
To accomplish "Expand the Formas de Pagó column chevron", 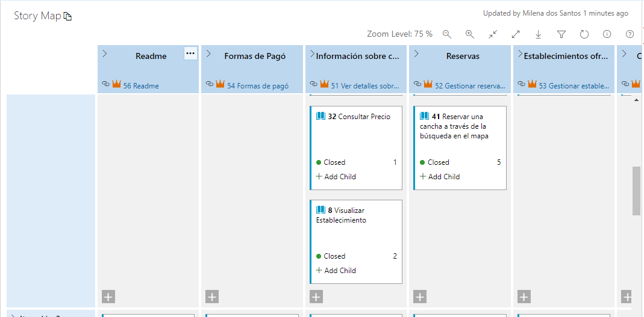I will pos(208,54).
